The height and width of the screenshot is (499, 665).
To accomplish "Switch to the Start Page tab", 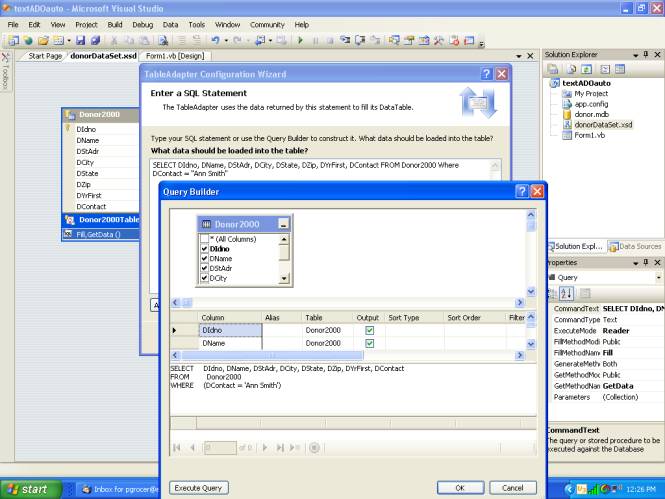I will [45, 56].
